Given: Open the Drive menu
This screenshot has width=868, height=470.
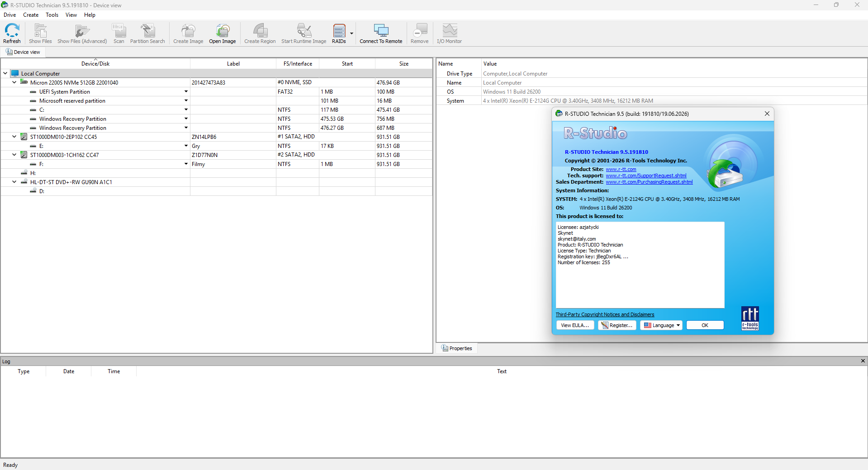Looking at the screenshot, I should 10,15.
